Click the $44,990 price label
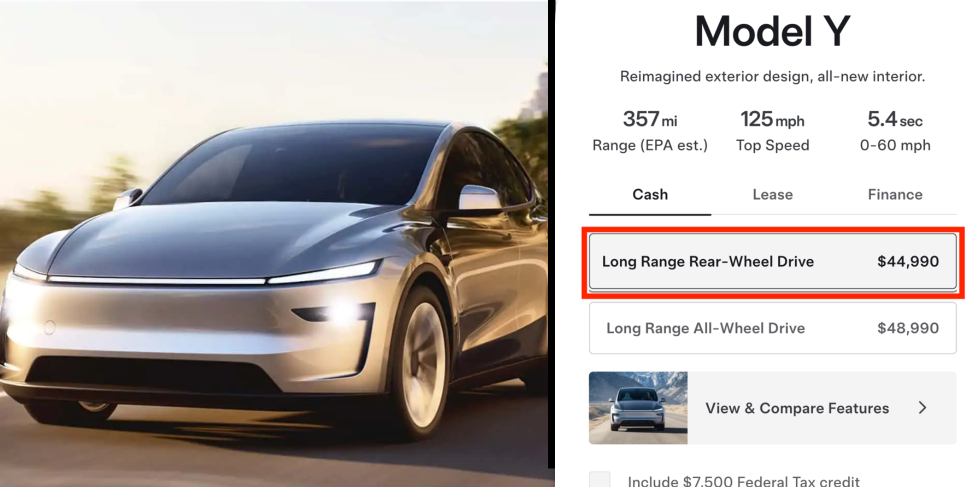Image resolution: width=974 pixels, height=487 pixels. tap(908, 262)
